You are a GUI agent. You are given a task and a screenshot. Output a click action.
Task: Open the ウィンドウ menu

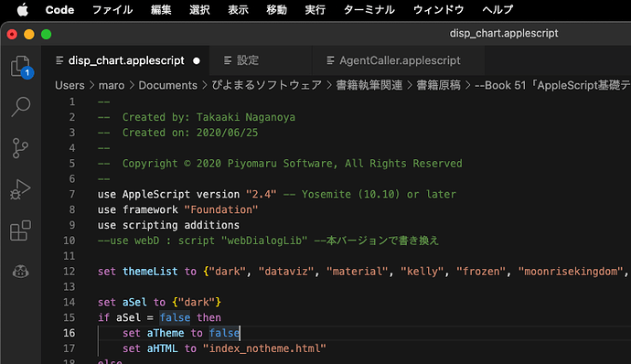(439, 10)
